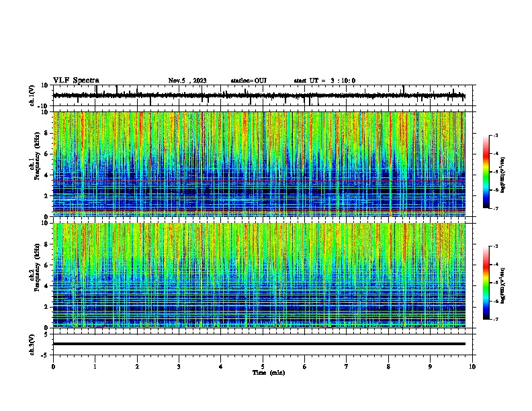Screen dimensions: 532x411
Task: Click the "3" tick on the Time axis
Action: tap(179, 367)
